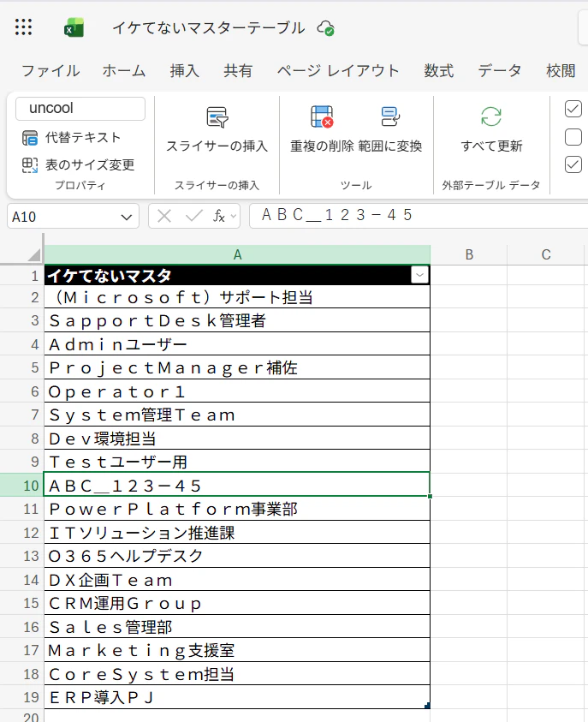Click the resize table icon
This screenshot has height=722, width=588.
click(30, 164)
